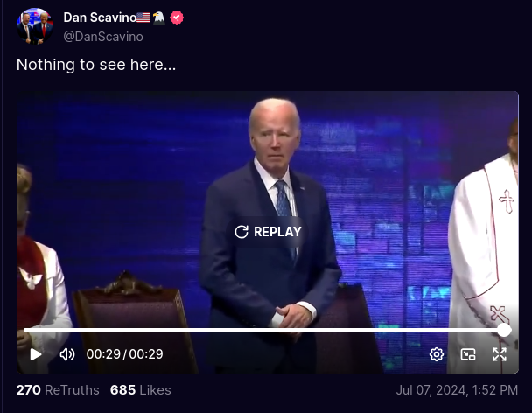Open video settings gear icon
The image size is (532, 413).
(437, 354)
